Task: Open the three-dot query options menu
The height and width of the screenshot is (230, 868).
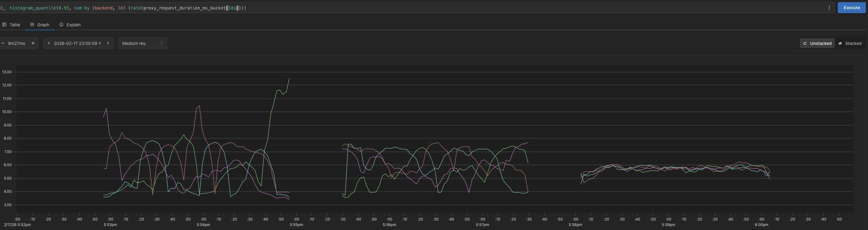Action: tap(829, 8)
